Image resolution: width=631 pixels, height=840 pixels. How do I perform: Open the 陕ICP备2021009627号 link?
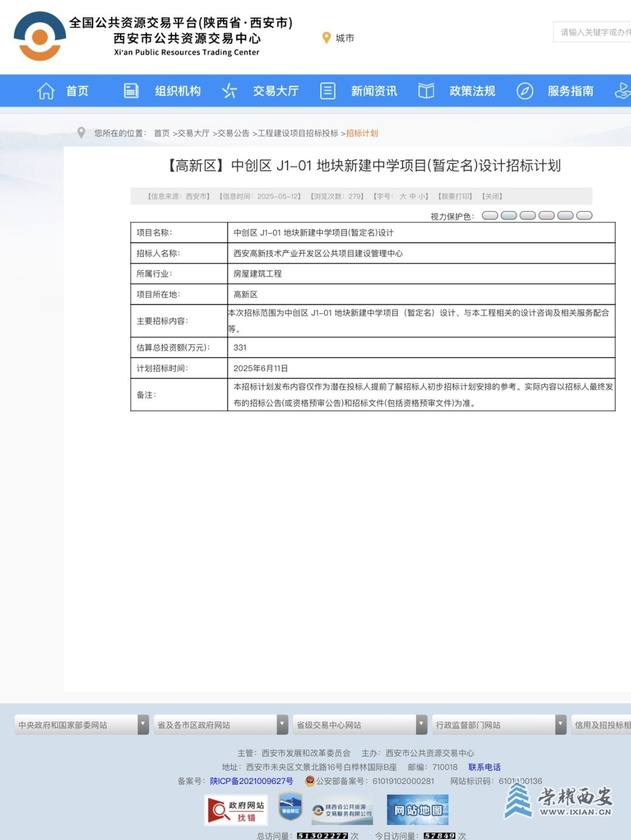(x=251, y=781)
